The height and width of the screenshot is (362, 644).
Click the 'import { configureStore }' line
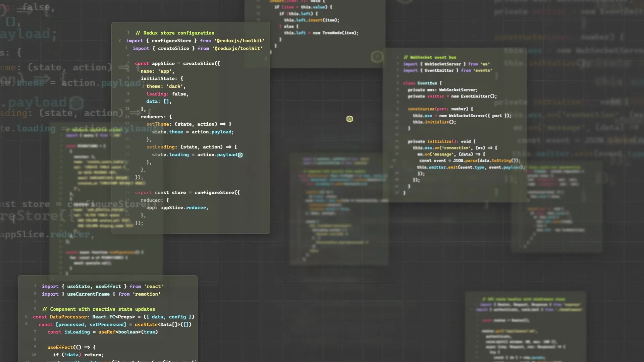pyautogui.click(x=196, y=41)
